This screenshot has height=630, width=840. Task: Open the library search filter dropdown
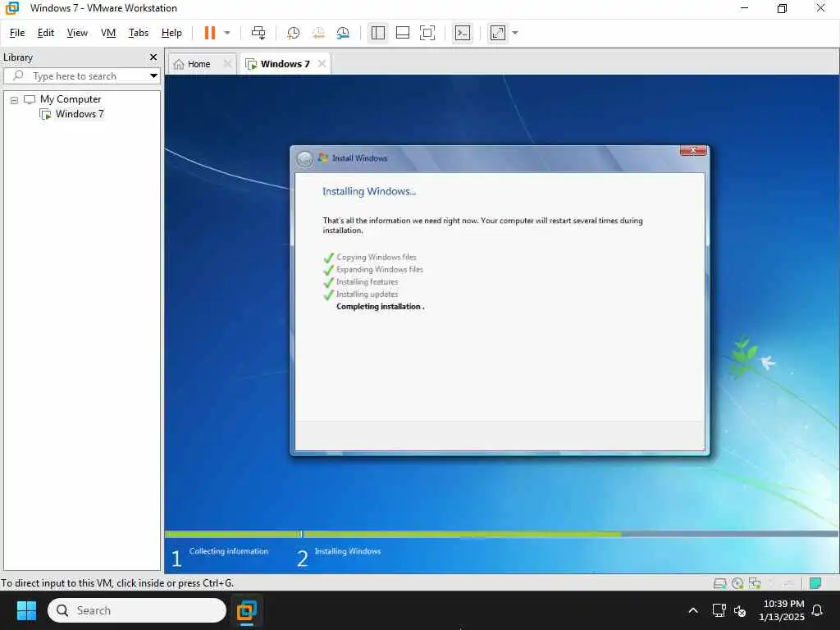tap(153, 76)
